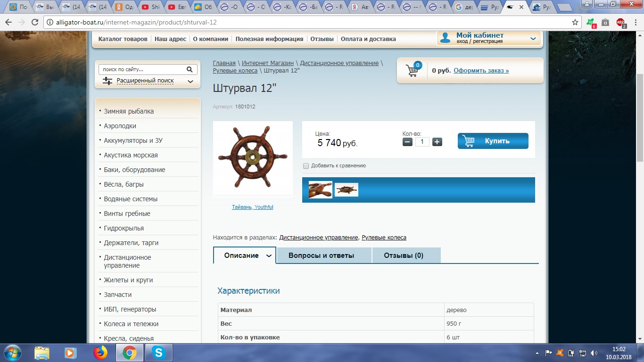Click the shopping cart icon
Viewport: 644px width, 362px height.
(x=413, y=70)
